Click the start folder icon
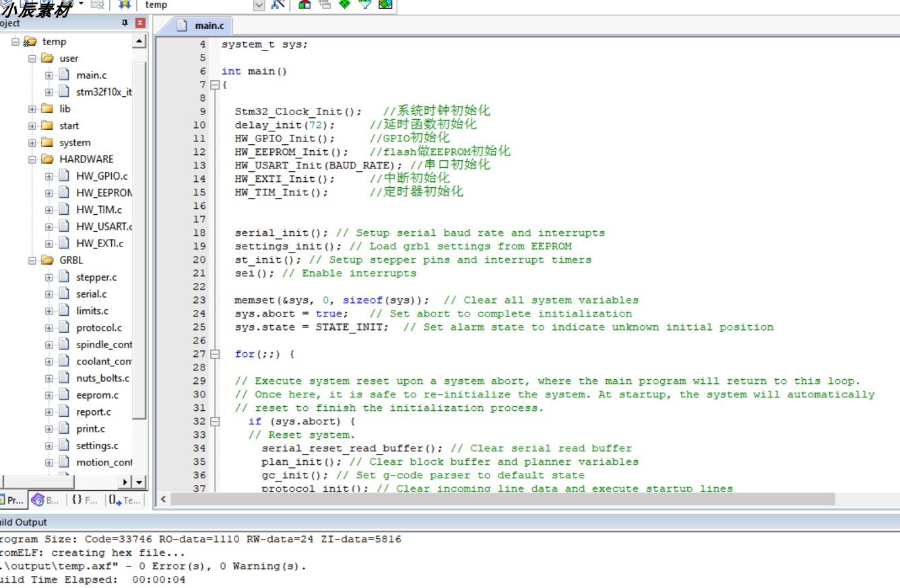Image resolution: width=900 pixels, height=588 pixels. point(47,126)
